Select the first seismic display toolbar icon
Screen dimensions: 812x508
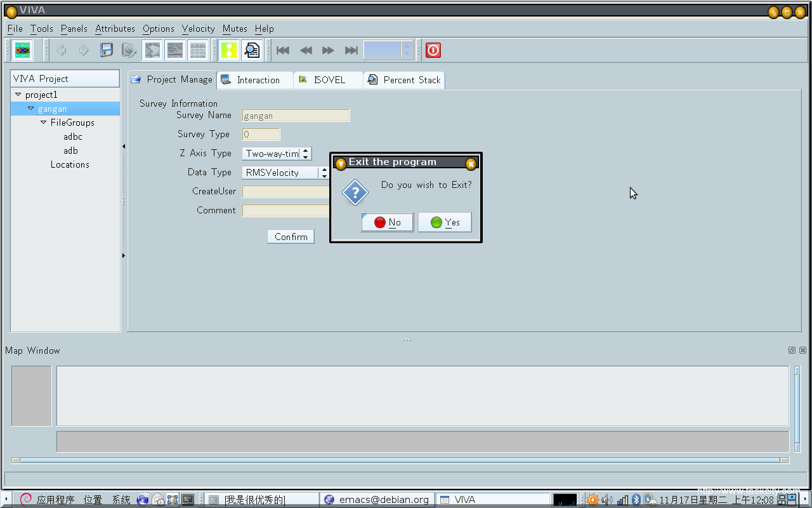click(x=152, y=50)
